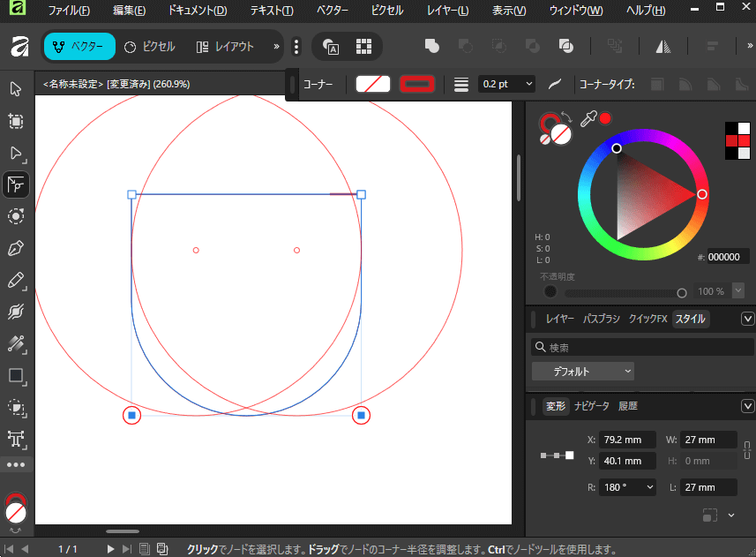
Task: Click the X position 79.2 mm field
Action: click(627, 440)
